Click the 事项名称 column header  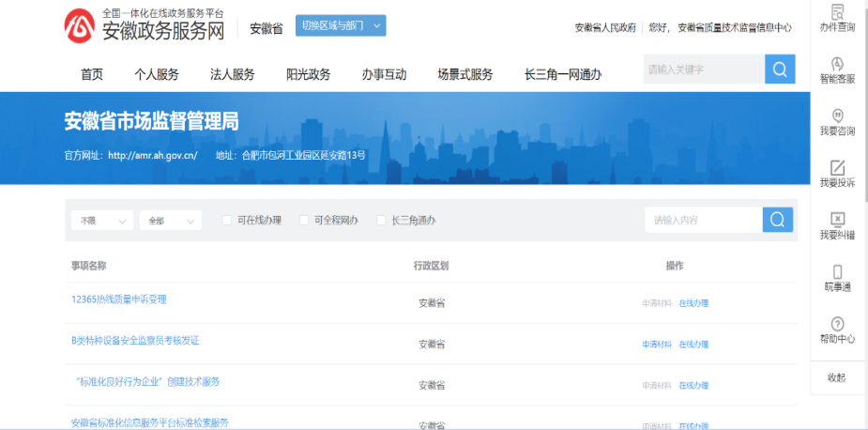tap(88, 266)
